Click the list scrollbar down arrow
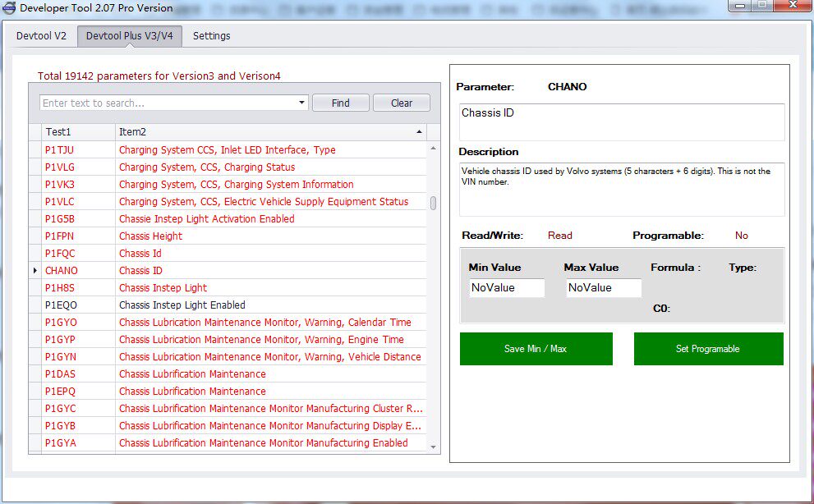This screenshot has height=504, width=814. pos(433,447)
